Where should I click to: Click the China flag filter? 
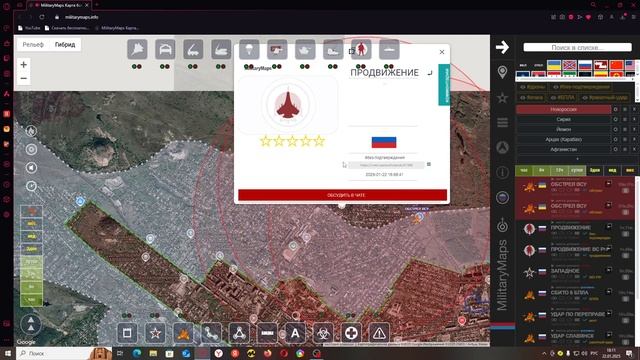click(616, 64)
